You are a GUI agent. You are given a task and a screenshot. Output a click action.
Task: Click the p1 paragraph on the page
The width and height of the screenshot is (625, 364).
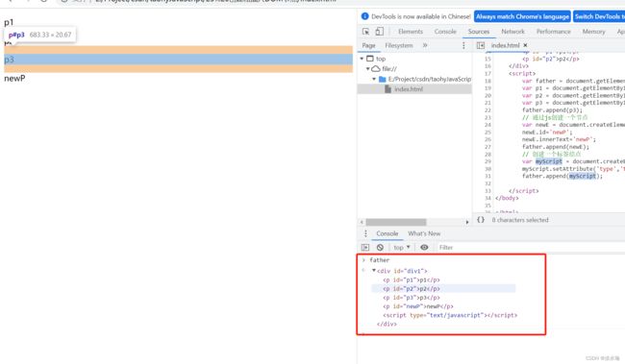pyautogui.click(x=9, y=22)
